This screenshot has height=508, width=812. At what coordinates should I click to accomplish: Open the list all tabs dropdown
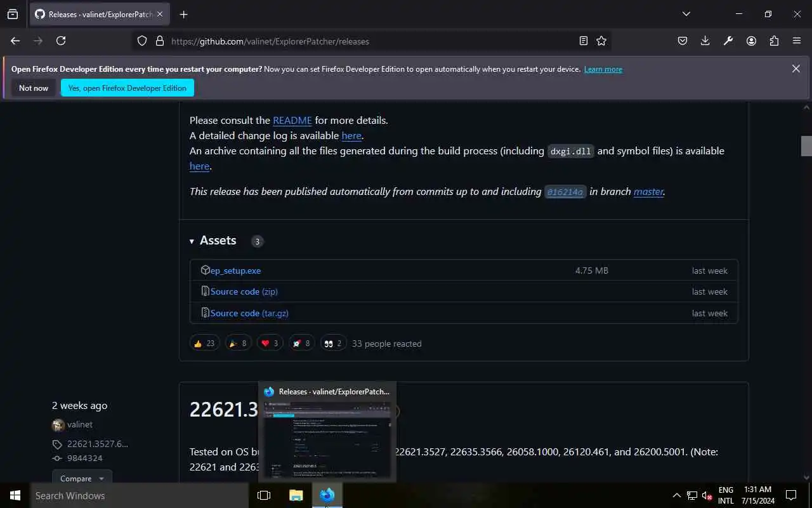(686, 14)
